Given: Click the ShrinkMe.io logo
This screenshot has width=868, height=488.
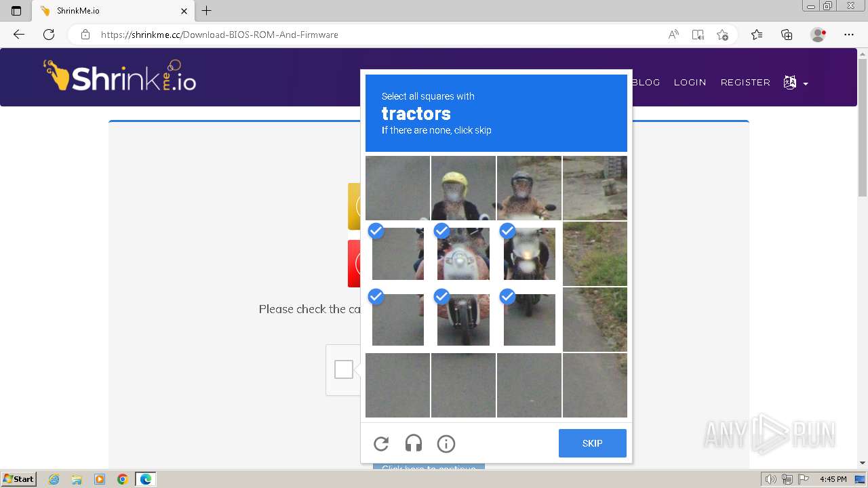Looking at the screenshot, I should click(120, 76).
